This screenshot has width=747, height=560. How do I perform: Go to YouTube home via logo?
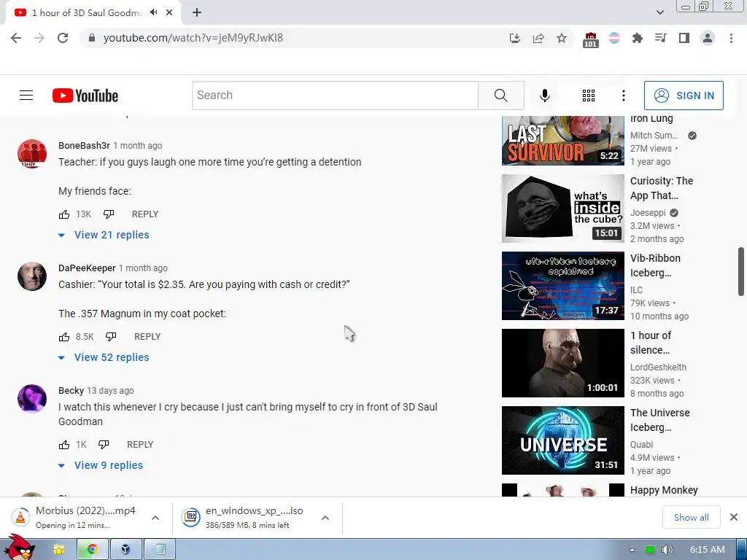pos(85,96)
